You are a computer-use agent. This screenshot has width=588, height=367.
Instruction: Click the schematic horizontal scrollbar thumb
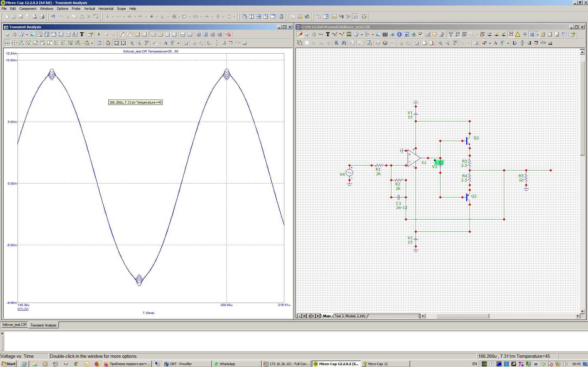(x=463, y=316)
